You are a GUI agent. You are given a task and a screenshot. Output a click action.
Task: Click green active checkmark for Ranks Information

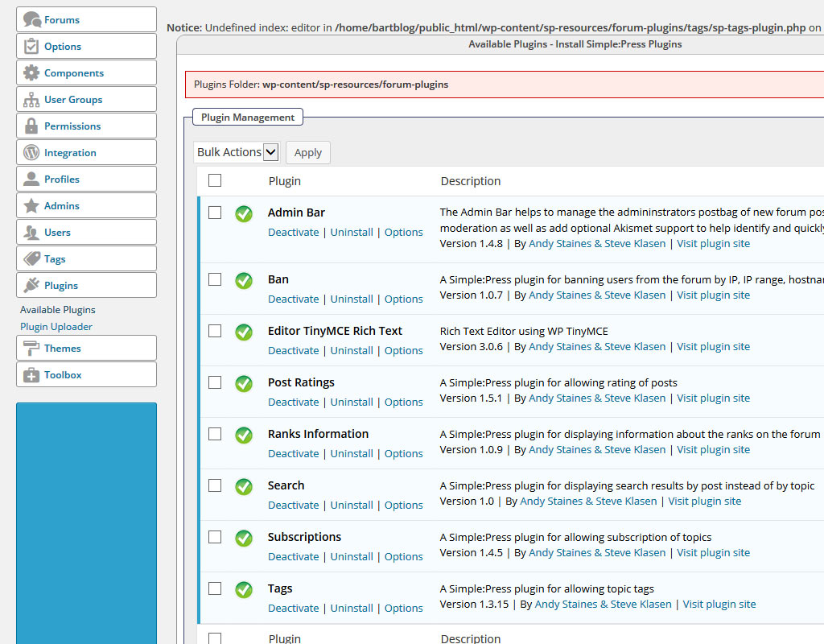pos(244,436)
